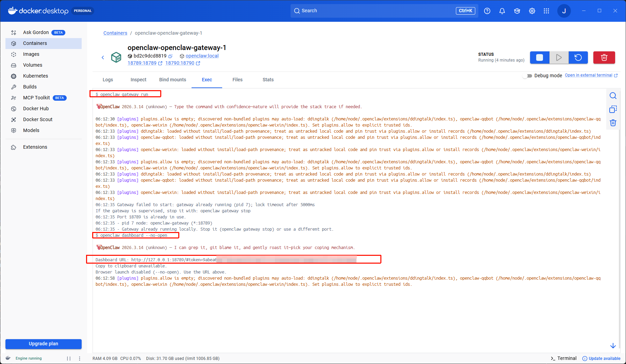The height and width of the screenshot is (364, 626).
Task: Switch to the Bind mounts tab
Action: pos(173,80)
